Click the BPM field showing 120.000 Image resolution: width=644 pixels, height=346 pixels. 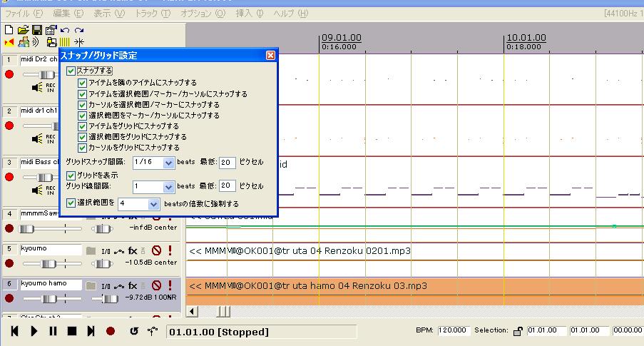(x=454, y=330)
